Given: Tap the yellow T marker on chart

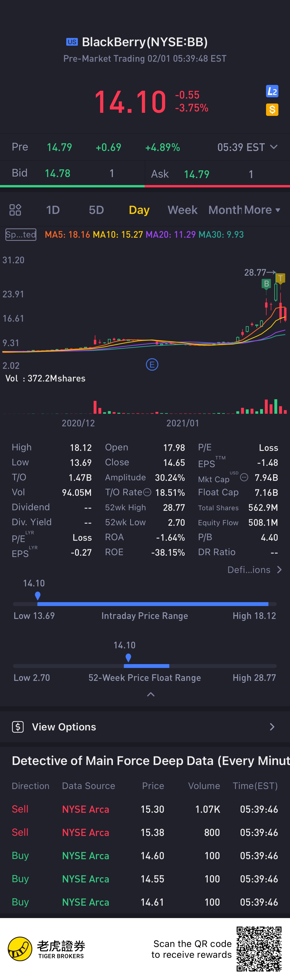Looking at the screenshot, I should pyautogui.click(x=280, y=278).
